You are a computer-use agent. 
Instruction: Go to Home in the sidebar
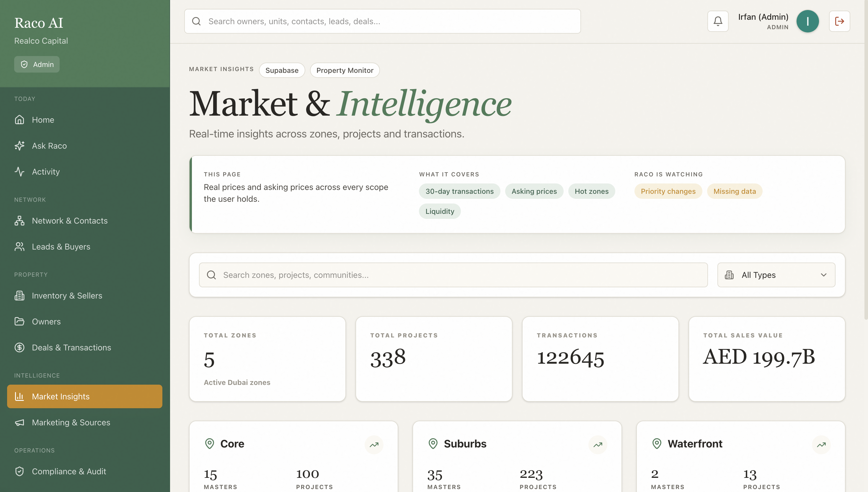pyautogui.click(x=84, y=120)
